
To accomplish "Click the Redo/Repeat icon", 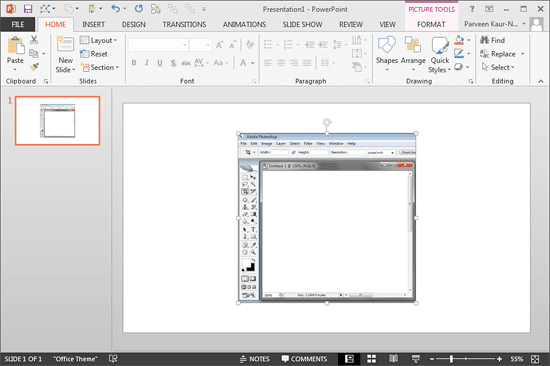I will 139,8.
